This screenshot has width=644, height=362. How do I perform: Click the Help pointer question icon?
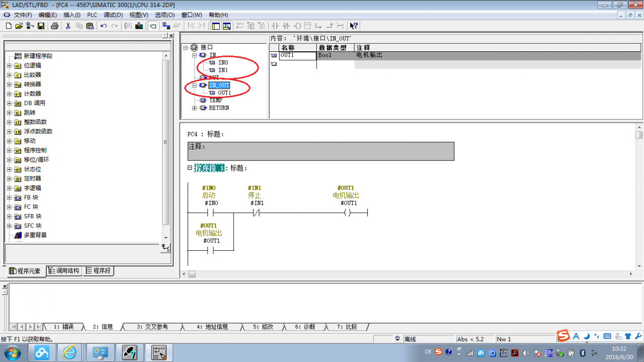tap(354, 26)
